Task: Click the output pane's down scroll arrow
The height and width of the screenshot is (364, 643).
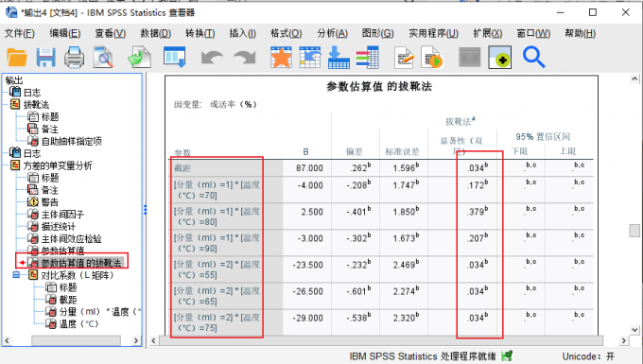Action: (x=634, y=330)
